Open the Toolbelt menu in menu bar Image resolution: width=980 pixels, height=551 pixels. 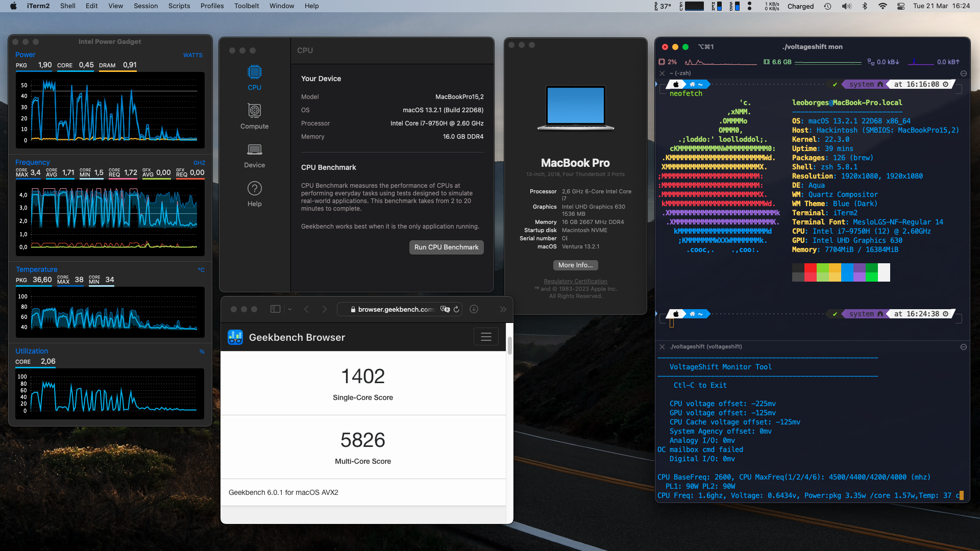tap(247, 6)
